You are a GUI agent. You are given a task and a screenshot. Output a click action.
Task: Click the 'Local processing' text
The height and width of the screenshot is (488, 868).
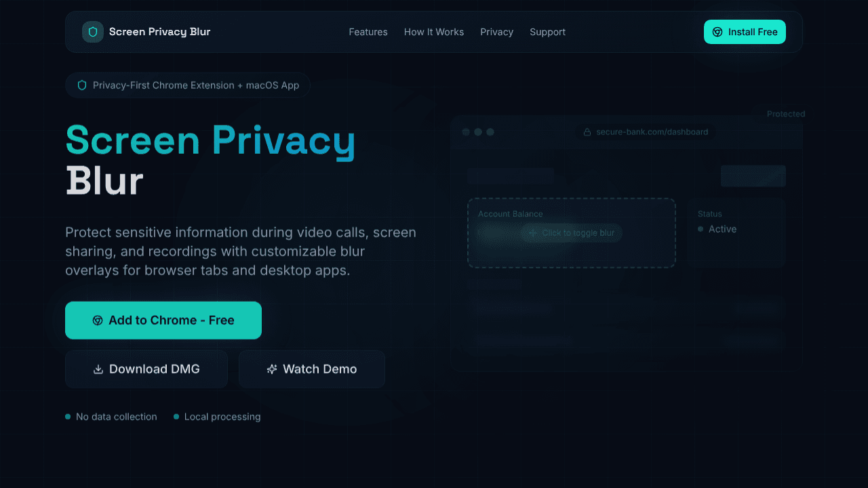[222, 417]
